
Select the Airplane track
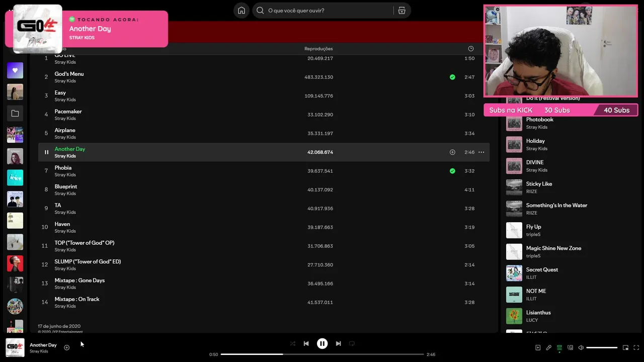pos(65,130)
